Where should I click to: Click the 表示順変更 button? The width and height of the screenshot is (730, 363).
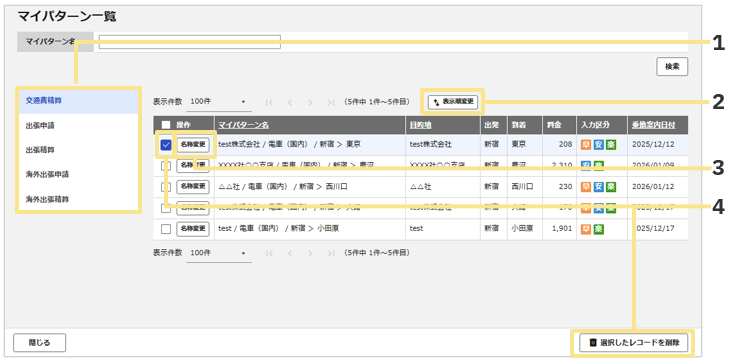(453, 101)
